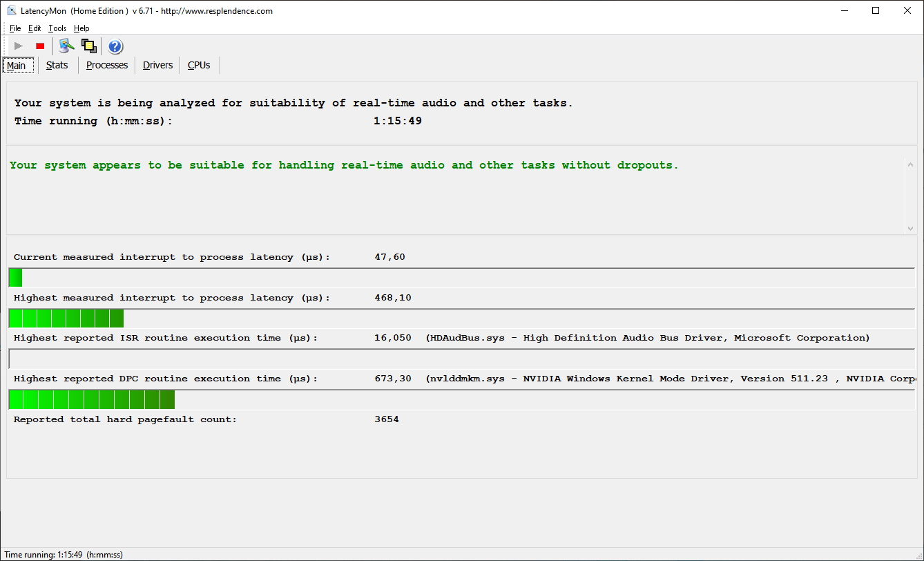
Task: Open the Help menu
Action: (81, 28)
